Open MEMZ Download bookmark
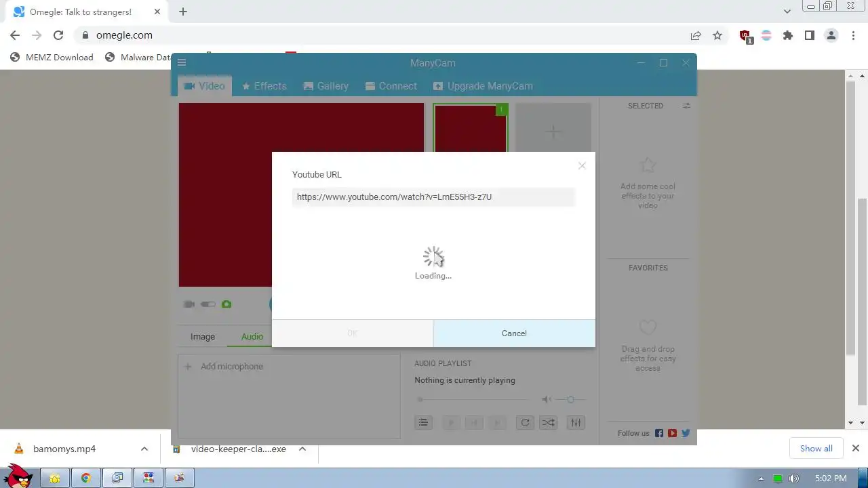This screenshot has width=868, height=488. 52,57
